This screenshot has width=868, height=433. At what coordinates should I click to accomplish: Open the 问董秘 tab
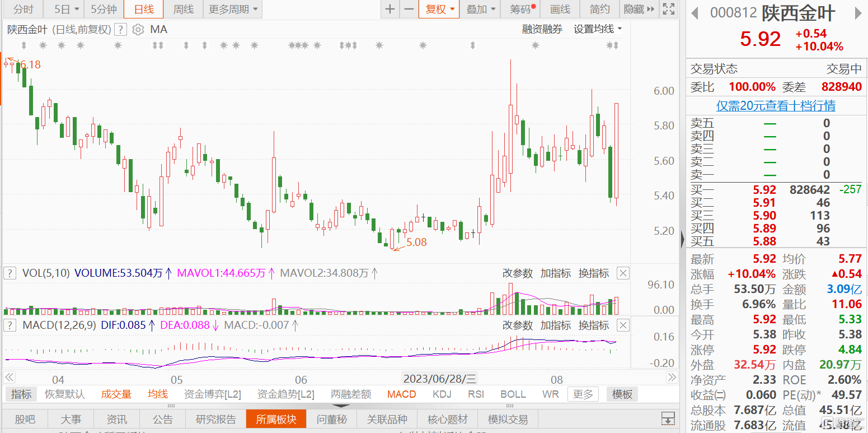332,419
